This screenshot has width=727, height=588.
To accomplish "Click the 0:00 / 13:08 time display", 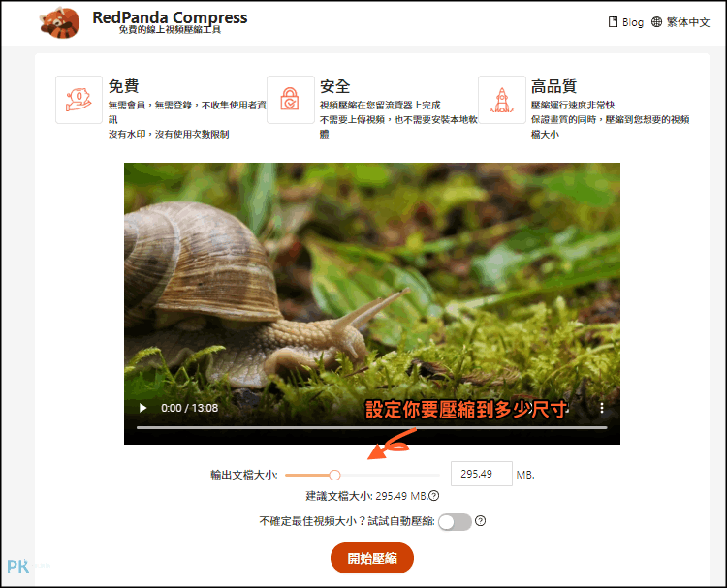I will pyautogui.click(x=189, y=408).
